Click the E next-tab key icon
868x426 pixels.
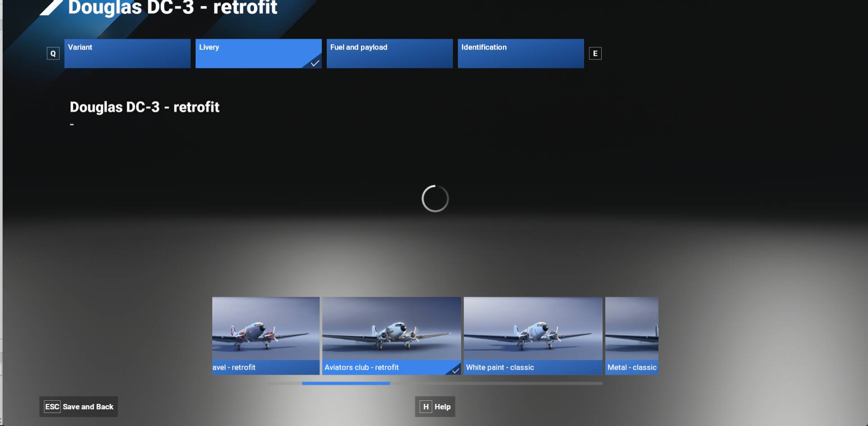pyautogui.click(x=595, y=54)
